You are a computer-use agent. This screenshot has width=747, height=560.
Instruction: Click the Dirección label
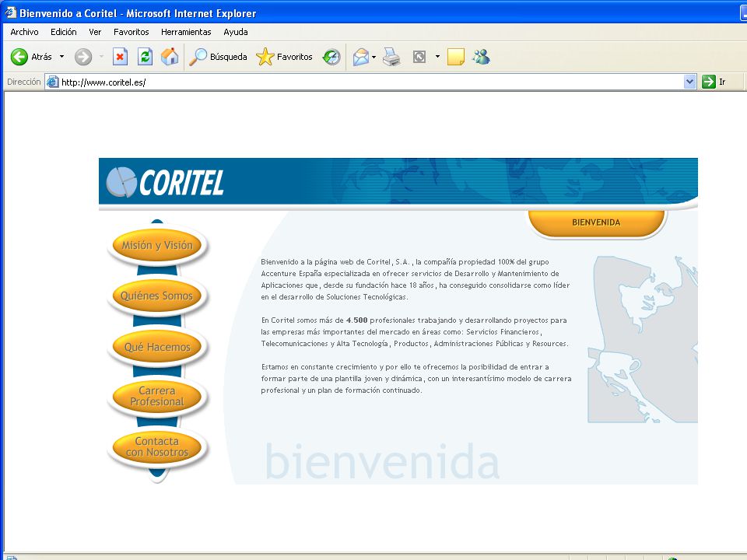24,82
